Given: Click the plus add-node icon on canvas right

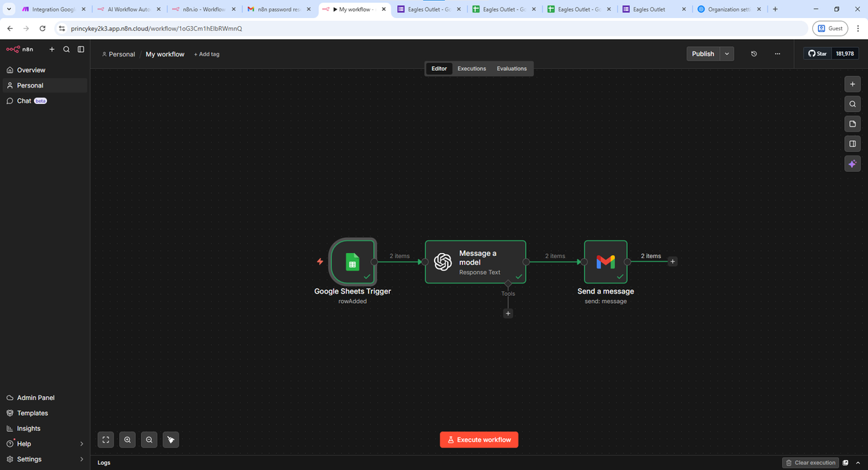Looking at the screenshot, I should (853, 84).
